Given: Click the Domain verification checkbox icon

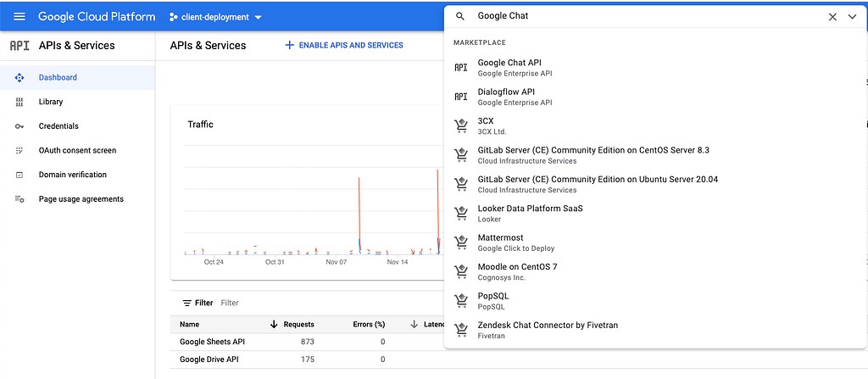Looking at the screenshot, I should pyautogui.click(x=19, y=175).
